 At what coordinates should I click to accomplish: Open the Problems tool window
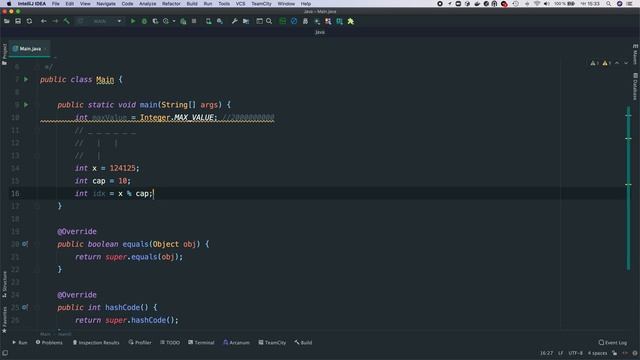click(x=49, y=343)
